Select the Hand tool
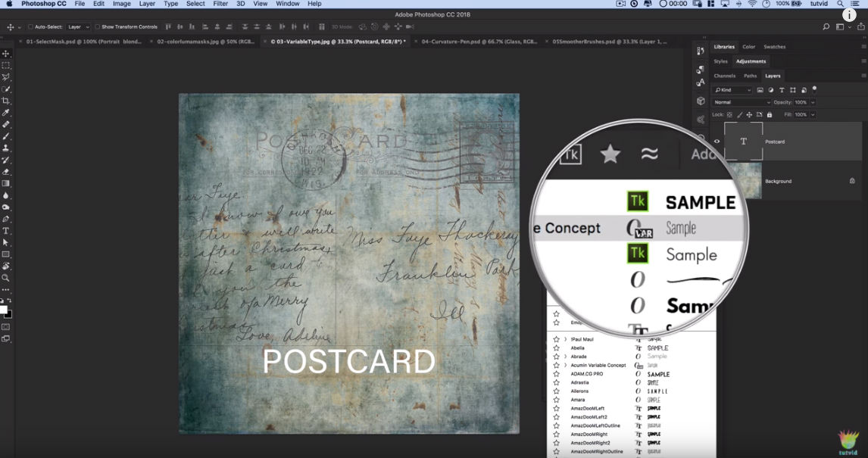The width and height of the screenshot is (868, 458). coord(5,266)
